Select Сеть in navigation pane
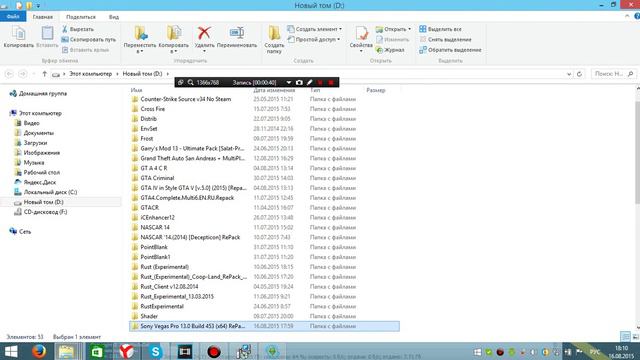 tap(24, 231)
